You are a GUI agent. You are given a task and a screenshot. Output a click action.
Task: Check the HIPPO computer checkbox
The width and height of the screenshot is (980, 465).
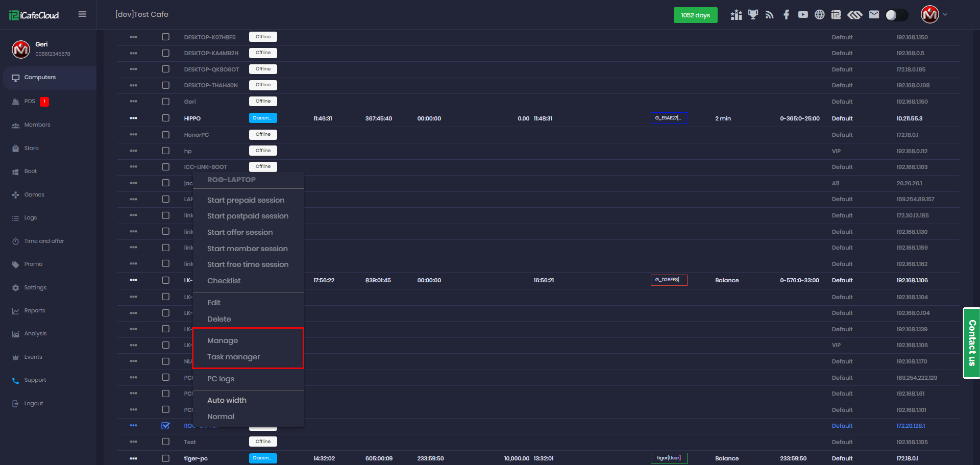click(165, 118)
